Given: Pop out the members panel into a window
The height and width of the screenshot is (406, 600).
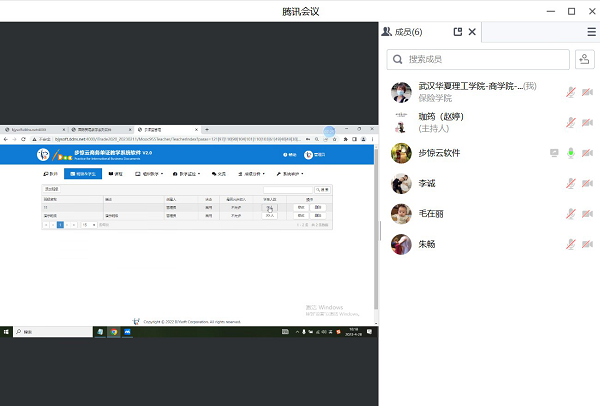Looking at the screenshot, I should (x=458, y=32).
